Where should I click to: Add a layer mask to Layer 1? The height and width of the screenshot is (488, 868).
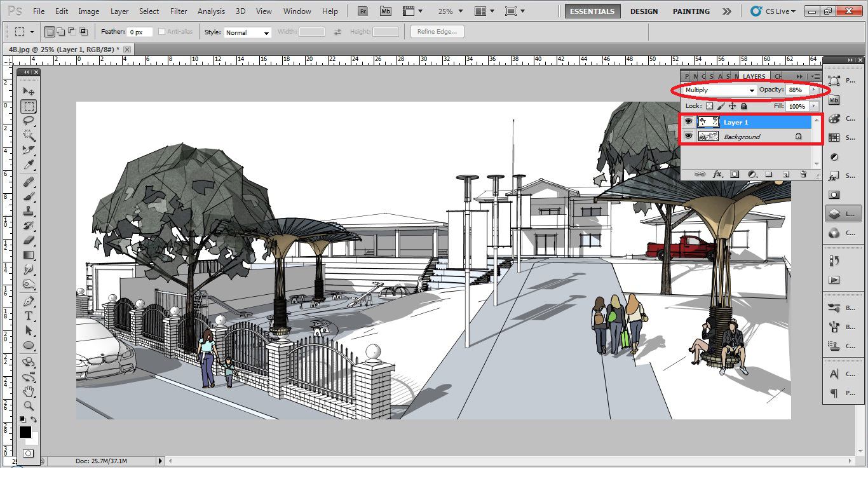[735, 173]
